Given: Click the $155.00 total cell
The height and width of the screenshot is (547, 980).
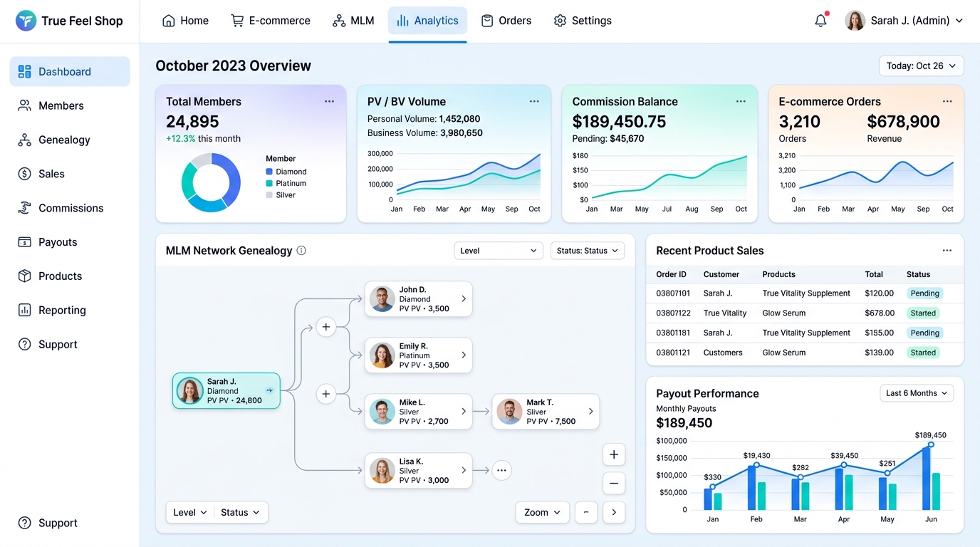Looking at the screenshot, I should tap(880, 333).
